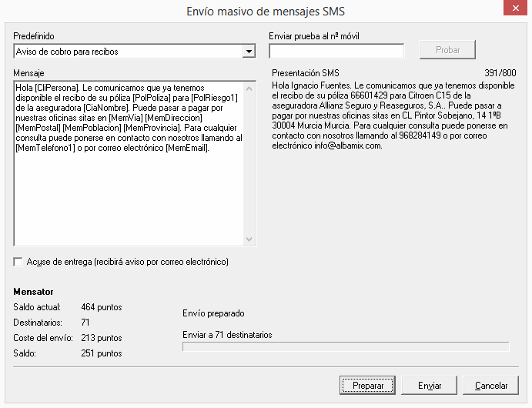The height and width of the screenshot is (408, 532).
Task: Click the Enviar prueba al nº móvil field
Action: point(336,52)
